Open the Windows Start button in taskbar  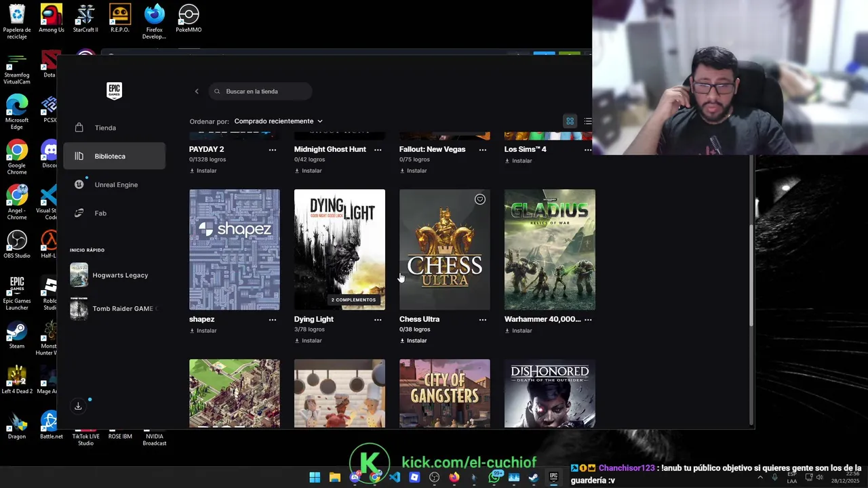click(315, 477)
